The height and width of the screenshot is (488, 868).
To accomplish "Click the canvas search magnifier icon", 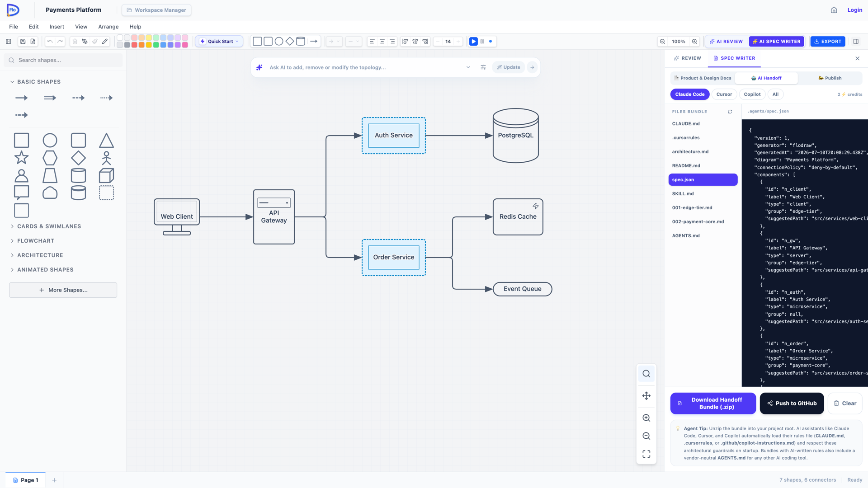I will point(646,374).
